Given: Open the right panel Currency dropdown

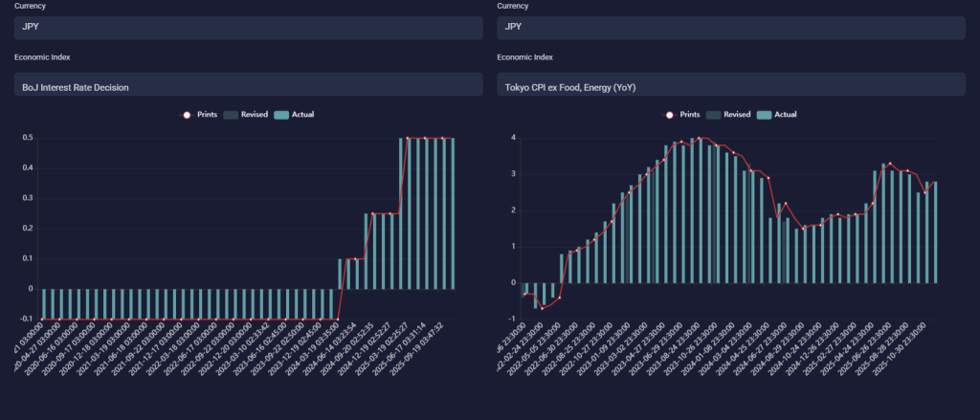Looking at the screenshot, I should [730, 28].
